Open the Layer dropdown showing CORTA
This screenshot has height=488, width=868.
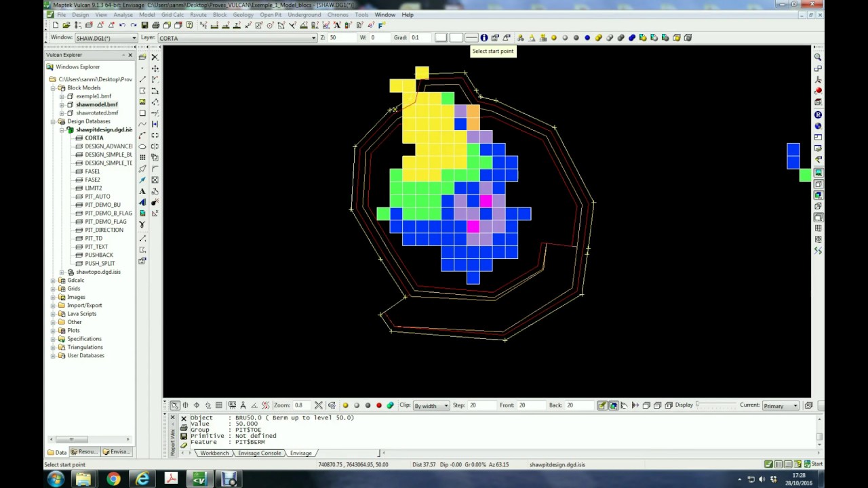click(237, 38)
